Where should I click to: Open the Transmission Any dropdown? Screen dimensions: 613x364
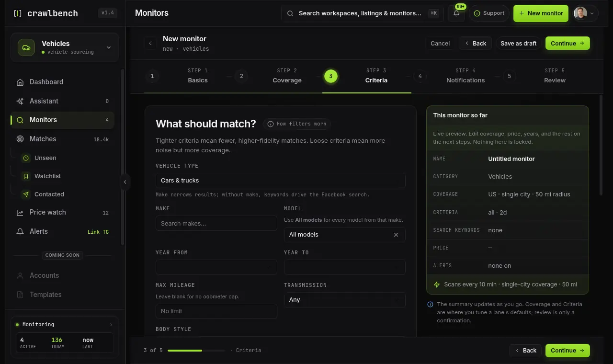(345, 300)
